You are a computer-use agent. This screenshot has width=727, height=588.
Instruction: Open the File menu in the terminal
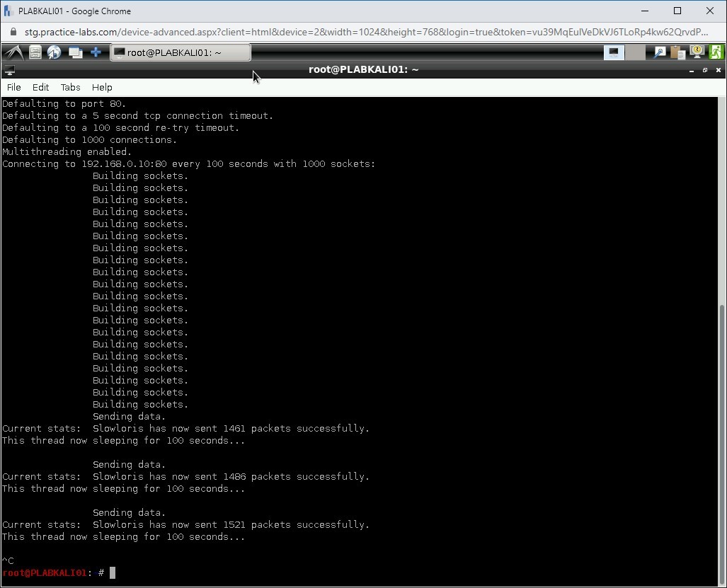[x=13, y=87]
